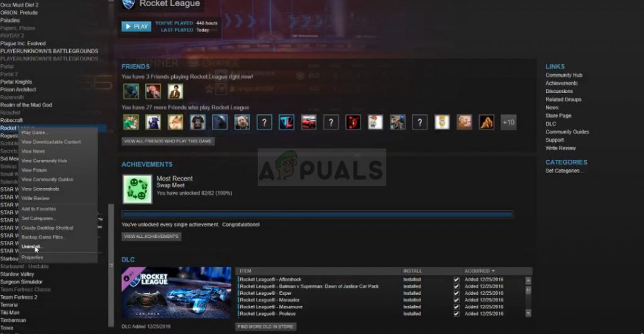
Task: Open the red-haired avatar playing now
Action: 153,91
